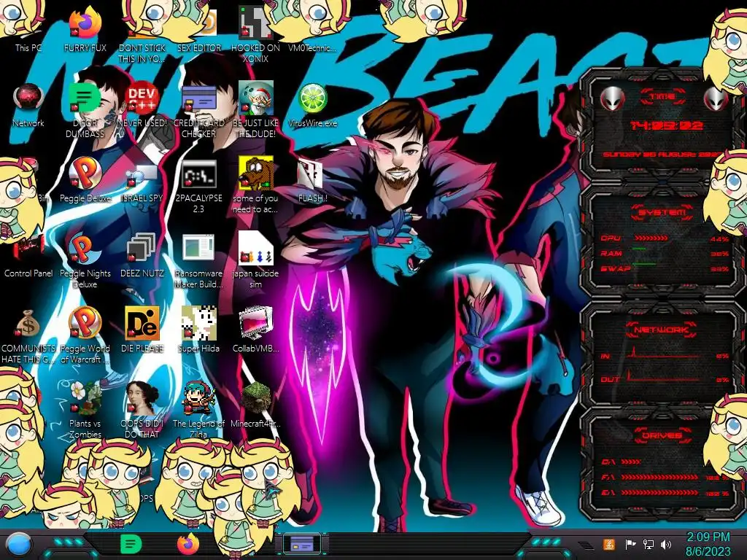Click the NETWORK widget header

661,329
